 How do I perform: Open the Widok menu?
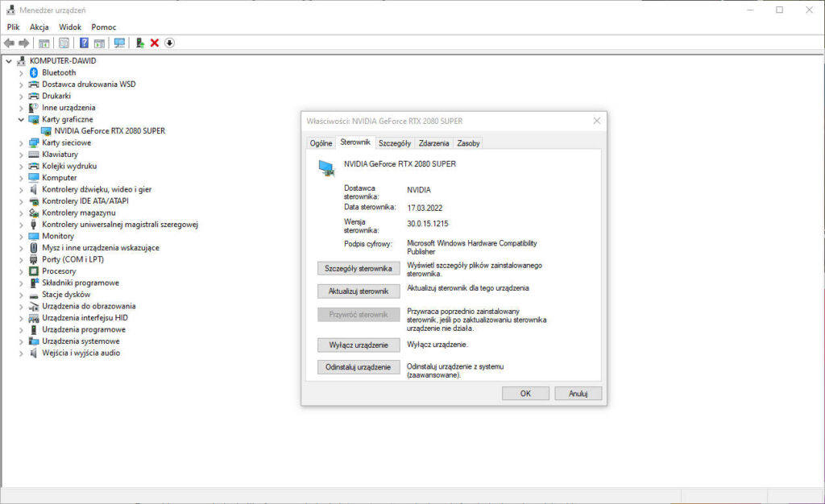click(70, 27)
